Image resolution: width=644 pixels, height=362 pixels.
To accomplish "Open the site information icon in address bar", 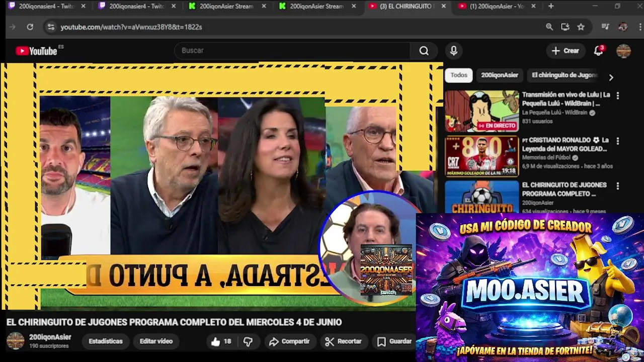I will 50,27.
